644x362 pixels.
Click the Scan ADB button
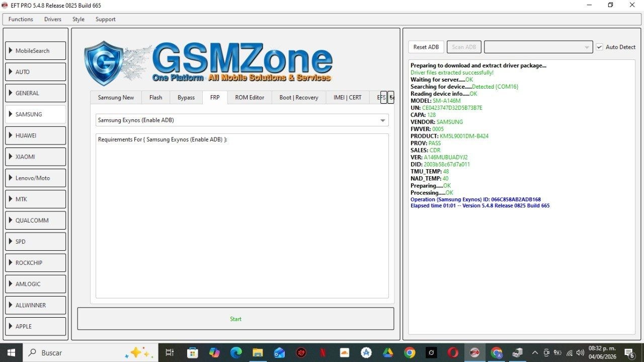tap(464, 47)
